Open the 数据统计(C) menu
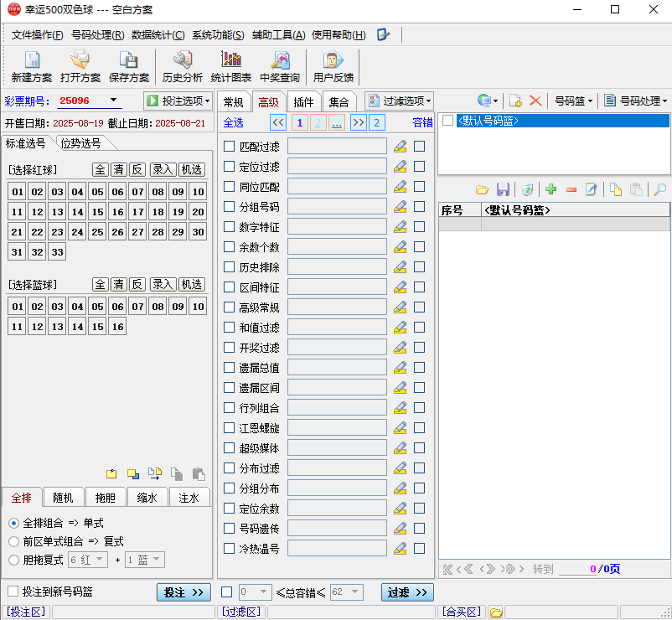This screenshot has height=620, width=672. 158,35
